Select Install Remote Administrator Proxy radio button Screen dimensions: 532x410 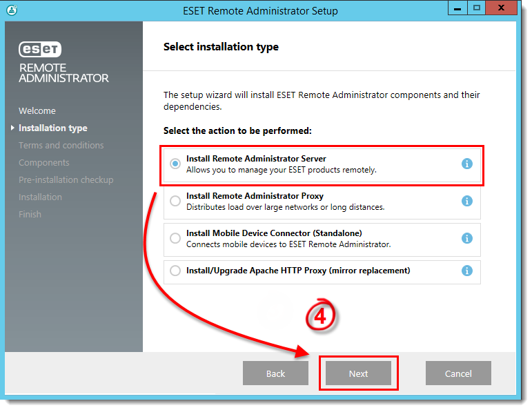175,201
